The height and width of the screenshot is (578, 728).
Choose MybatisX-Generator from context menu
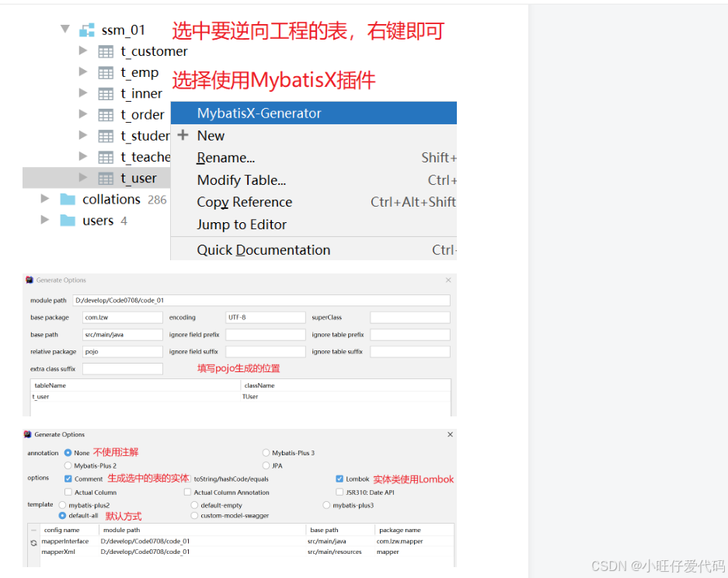(x=313, y=113)
